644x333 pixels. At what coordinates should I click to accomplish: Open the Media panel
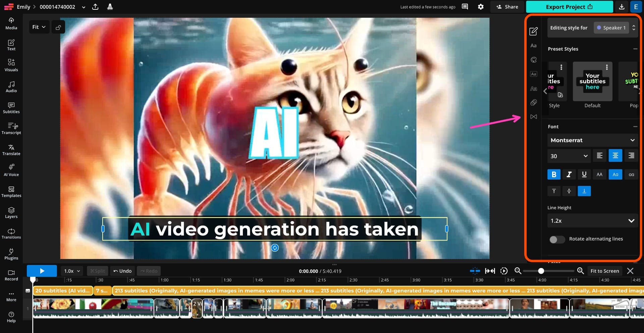point(11,24)
